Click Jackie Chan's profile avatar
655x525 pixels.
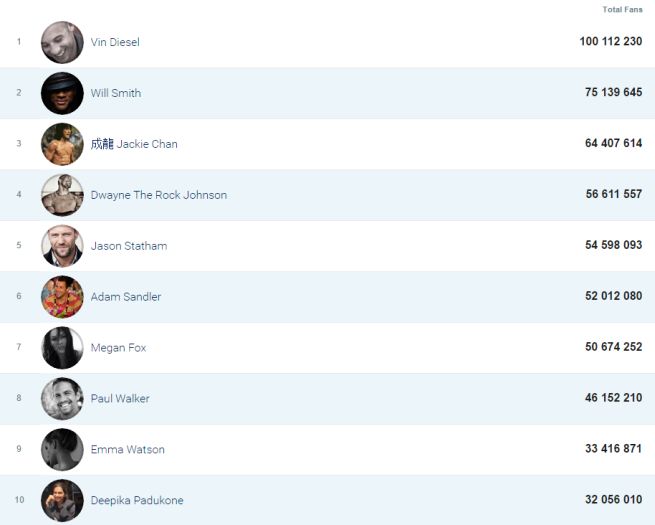click(62, 144)
